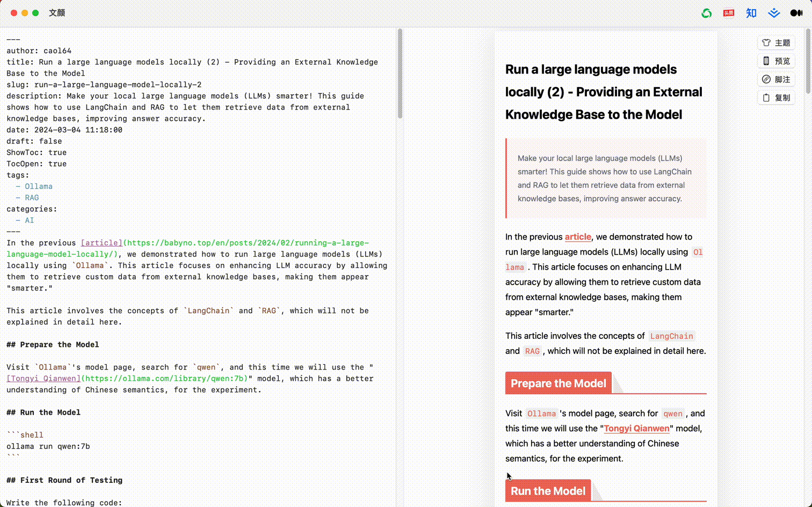Click the "## First Round of Testing" line
812x507 pixels.
click(x=64, y=480)
